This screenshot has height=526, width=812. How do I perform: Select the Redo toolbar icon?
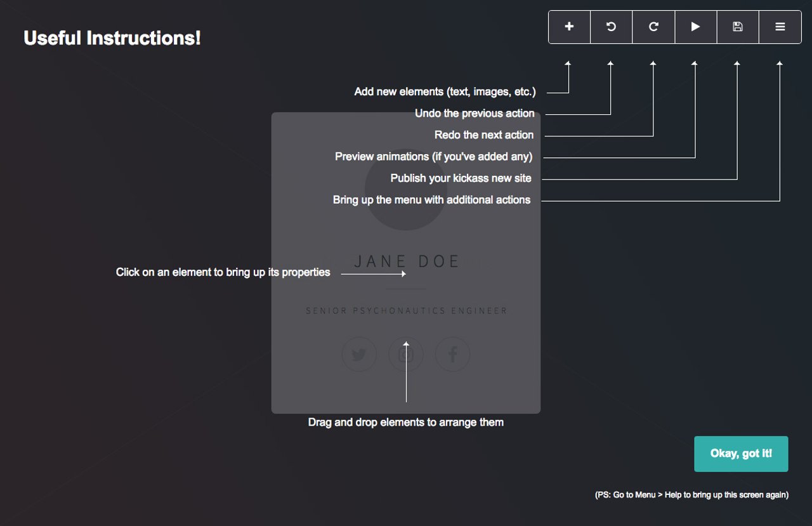click(653, 27)
